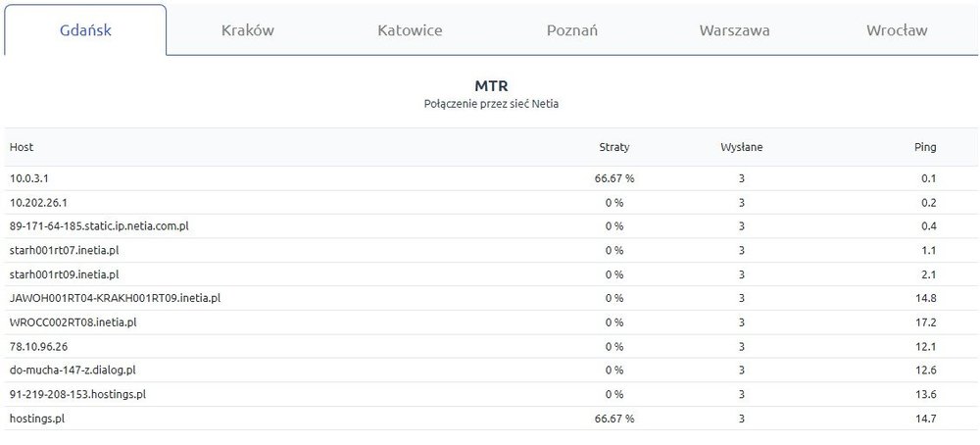
Task: Open the Warszawa tab
Action: (x=734, y=30)
